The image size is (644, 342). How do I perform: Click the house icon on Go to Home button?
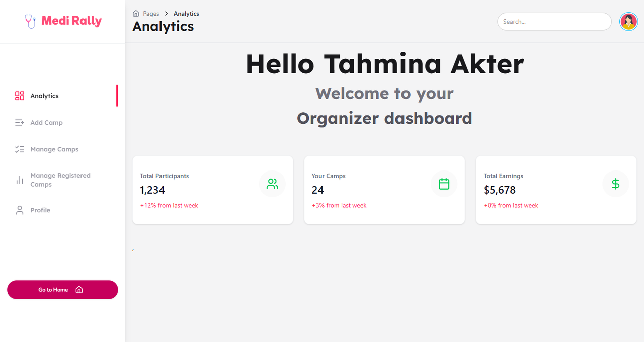click(x=79, y=290)
